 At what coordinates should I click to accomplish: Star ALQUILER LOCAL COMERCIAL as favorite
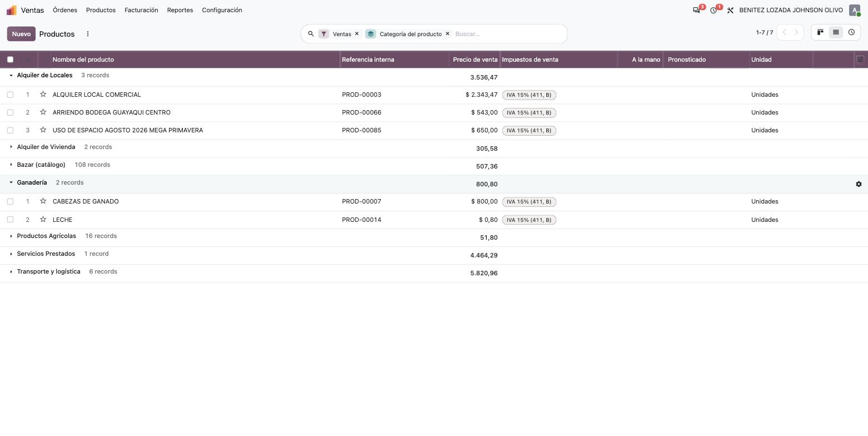click(x=43, y=95)
